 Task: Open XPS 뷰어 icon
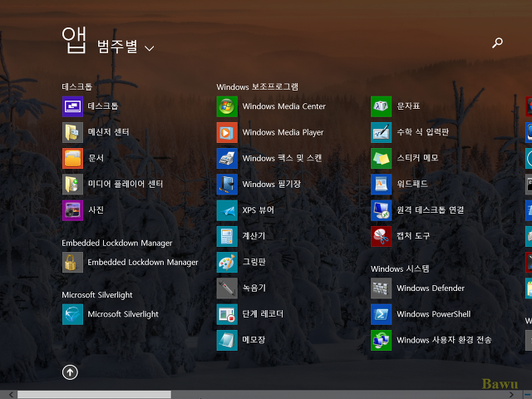click(227, 210)
